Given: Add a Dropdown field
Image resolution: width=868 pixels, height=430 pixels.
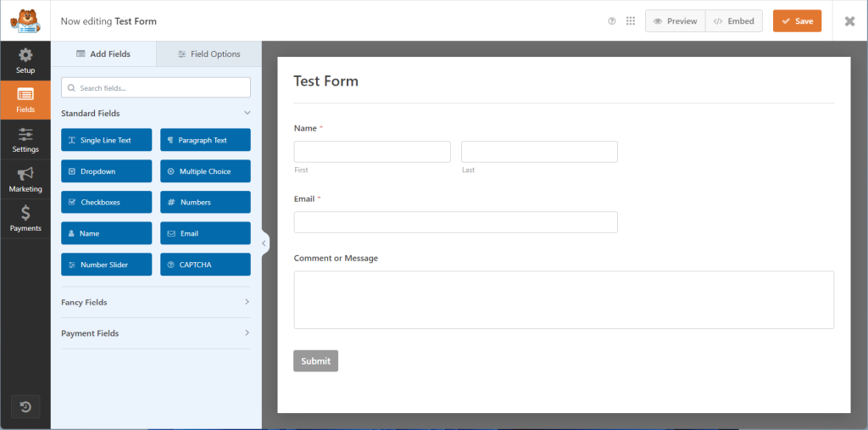Looking at the screenshot, I should coord(106,171).
